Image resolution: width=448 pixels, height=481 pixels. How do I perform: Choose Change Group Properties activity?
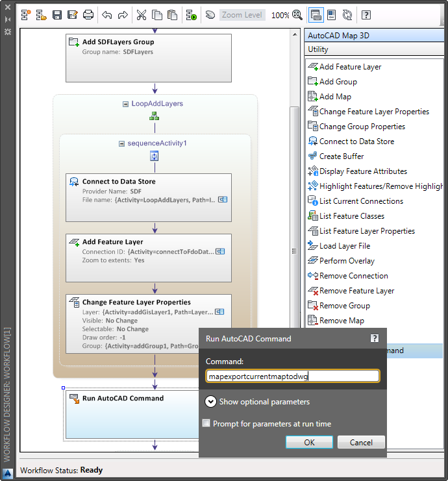(x=356, y=127)
